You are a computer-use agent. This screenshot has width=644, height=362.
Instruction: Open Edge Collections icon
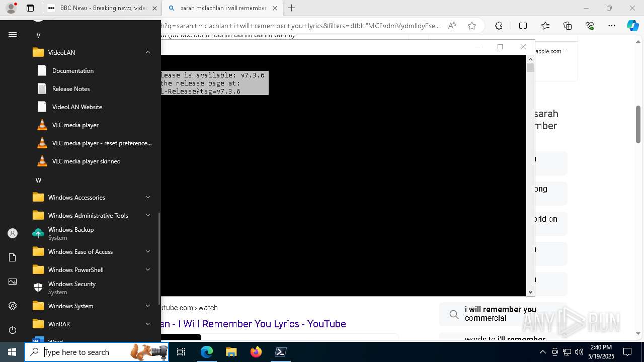(568, 26)
